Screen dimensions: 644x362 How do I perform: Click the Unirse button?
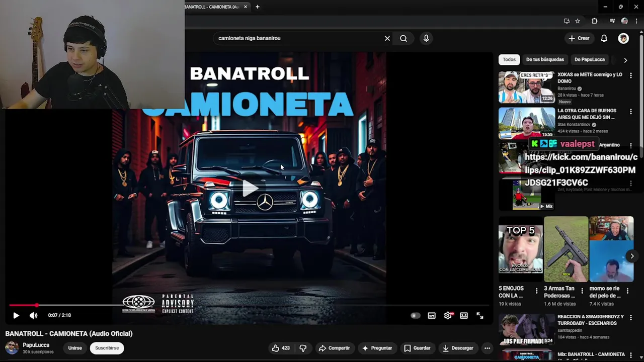[x=75, y=348]
